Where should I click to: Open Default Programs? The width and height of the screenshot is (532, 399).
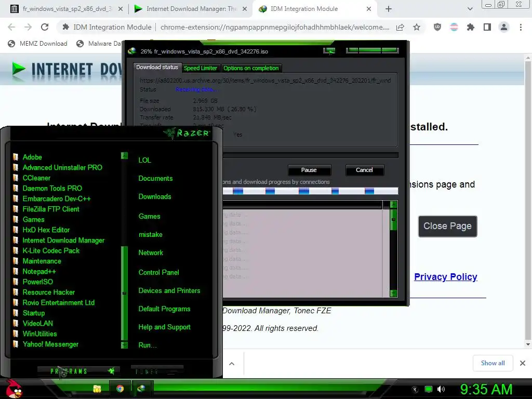point(164,309)
